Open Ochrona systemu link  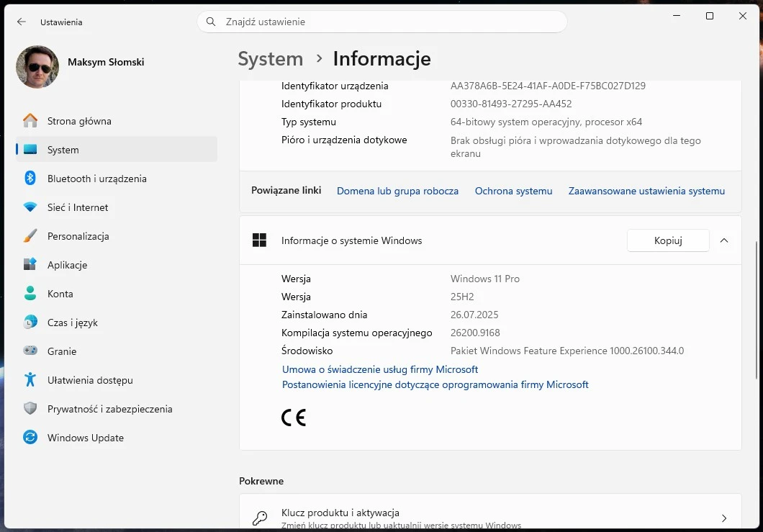point(513,191)
